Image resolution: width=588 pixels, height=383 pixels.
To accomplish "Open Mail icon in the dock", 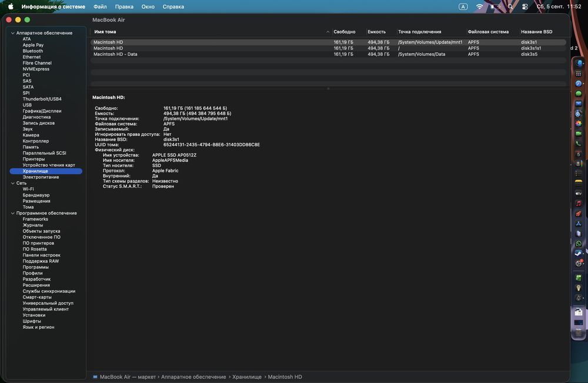I will [x=579, y=104].
